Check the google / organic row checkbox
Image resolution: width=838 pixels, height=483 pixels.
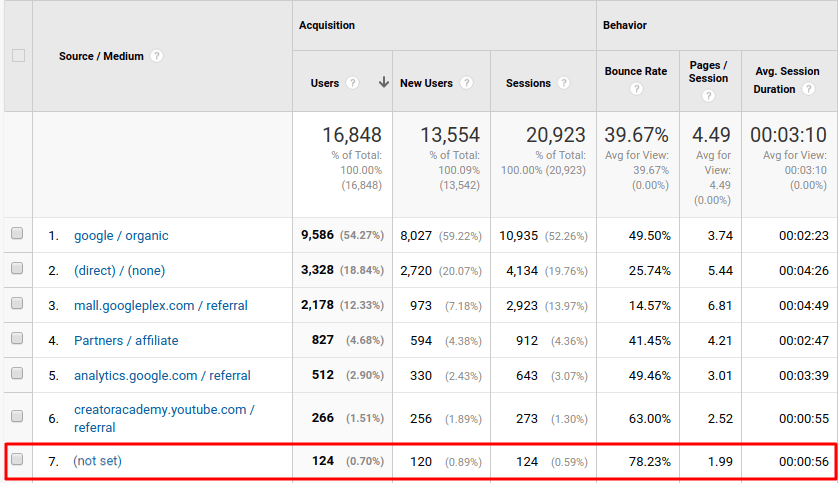(x=17, y=235)
